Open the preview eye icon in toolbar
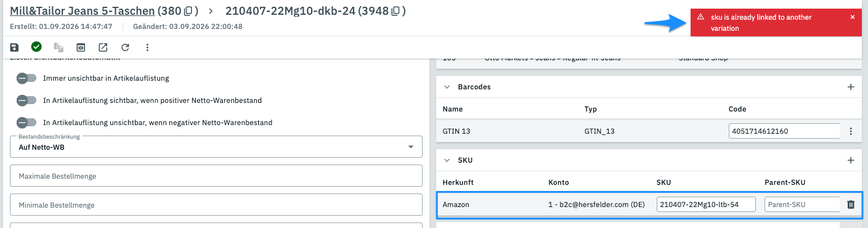The image size is (868, 228). pyautogui.click(x=80, y=47)
